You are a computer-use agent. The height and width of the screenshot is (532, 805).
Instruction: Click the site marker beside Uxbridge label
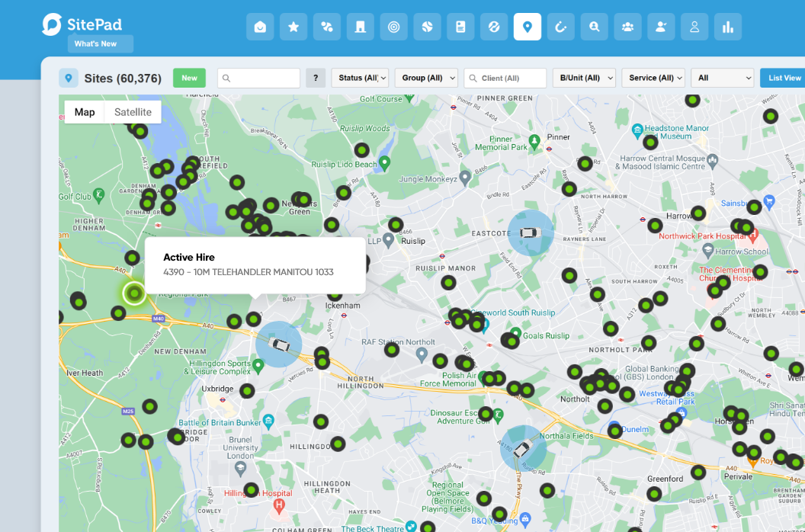point(247,391)
